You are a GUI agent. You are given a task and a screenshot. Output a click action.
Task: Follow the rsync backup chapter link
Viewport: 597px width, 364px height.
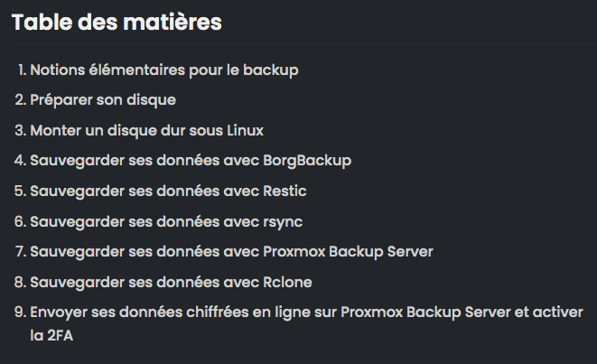166,221
